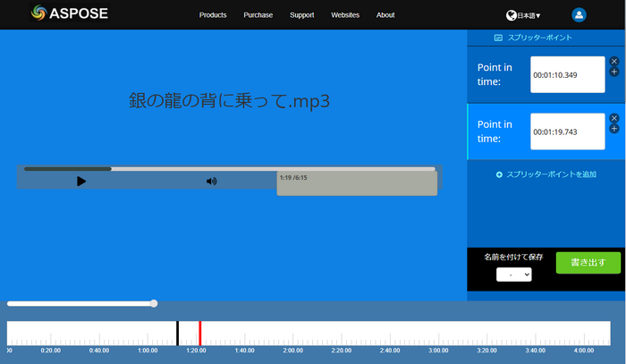
Task: Remove the 00:01:10.349 splitter point
Action: point(614,62)
